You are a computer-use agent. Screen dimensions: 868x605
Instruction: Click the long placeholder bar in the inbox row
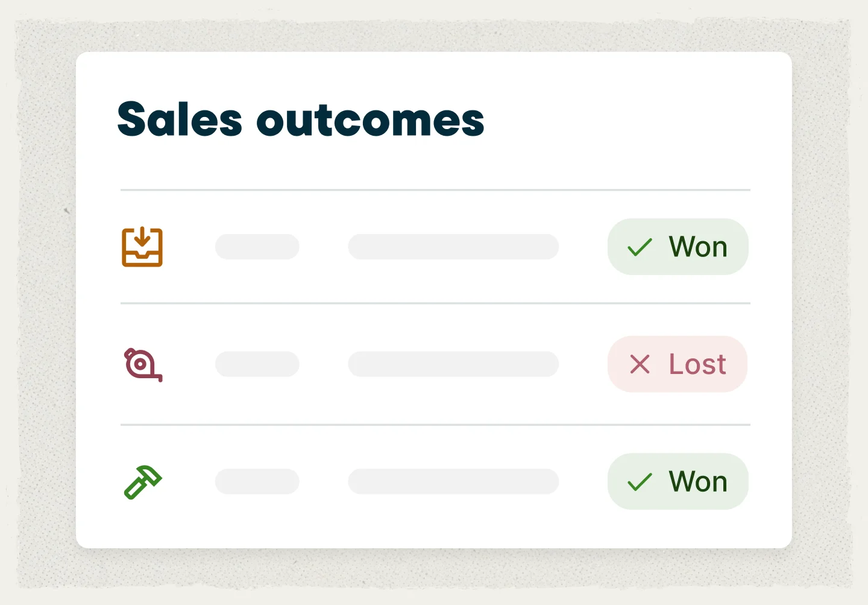(453, 247)
